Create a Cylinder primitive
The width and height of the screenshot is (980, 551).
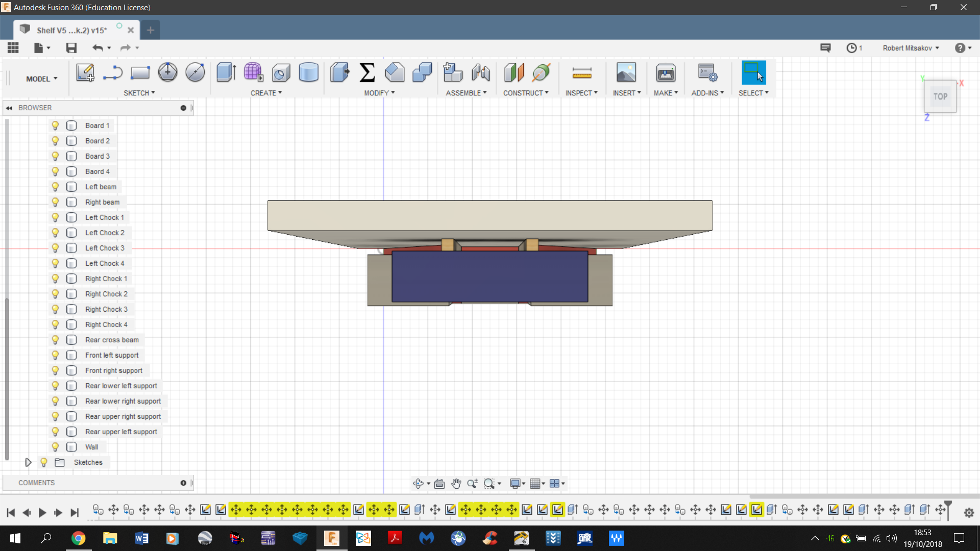(308, 72)
